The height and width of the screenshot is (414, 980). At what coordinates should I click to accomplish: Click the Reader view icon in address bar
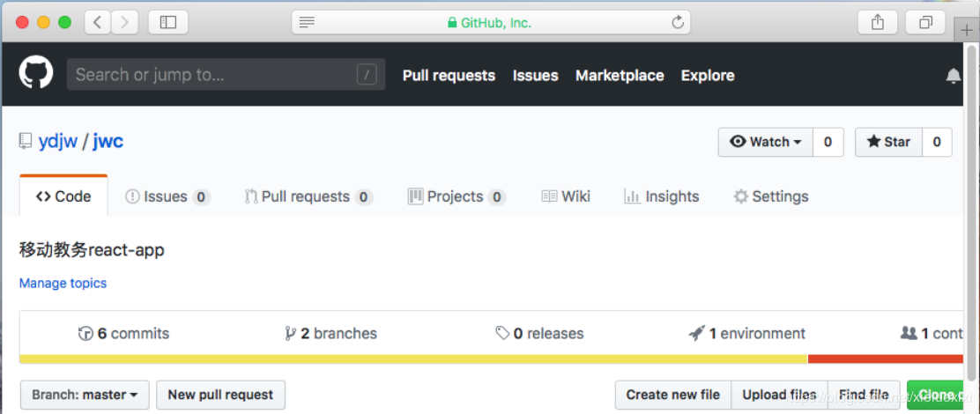[307, 22]
